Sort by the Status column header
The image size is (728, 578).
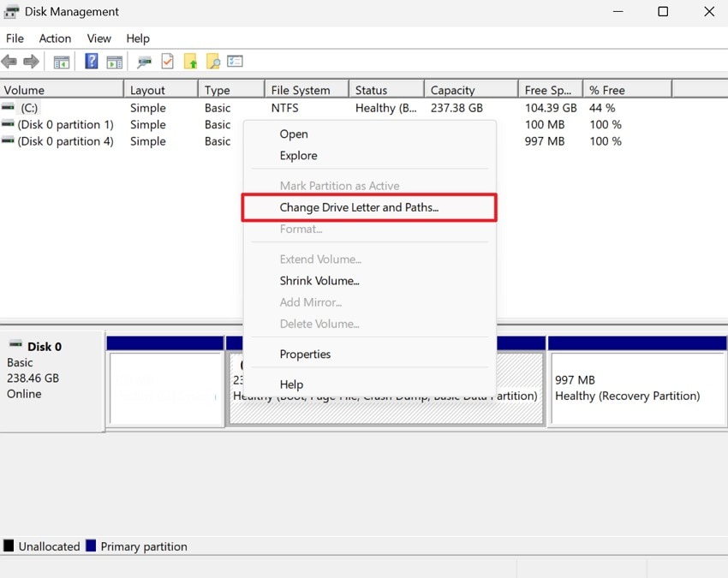pyautogui.click(x=387, y=90)
